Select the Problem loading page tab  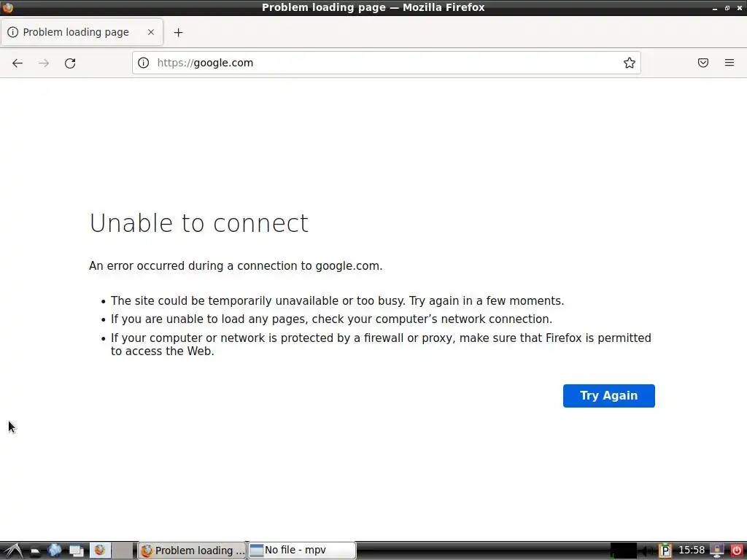[x=82, y=32]
